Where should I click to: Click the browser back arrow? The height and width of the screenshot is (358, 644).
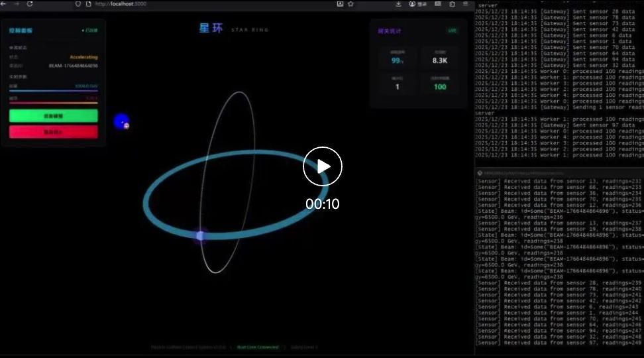coord(4,4)
